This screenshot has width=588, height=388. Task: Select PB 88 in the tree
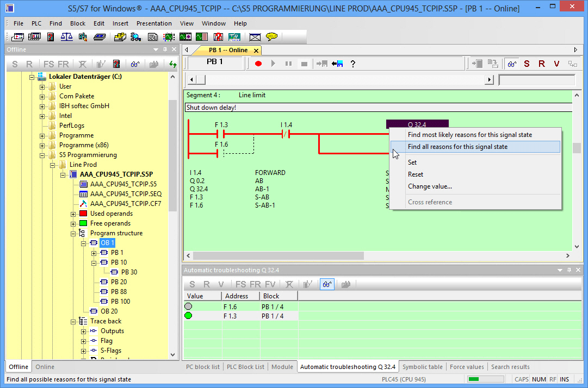[119, 292]
